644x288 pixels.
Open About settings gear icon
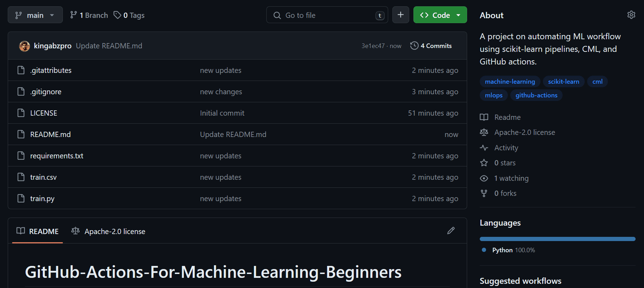(x=631, y=15)
